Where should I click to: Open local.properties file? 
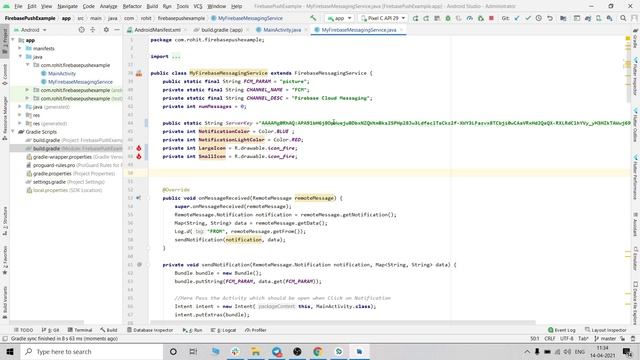50,190
